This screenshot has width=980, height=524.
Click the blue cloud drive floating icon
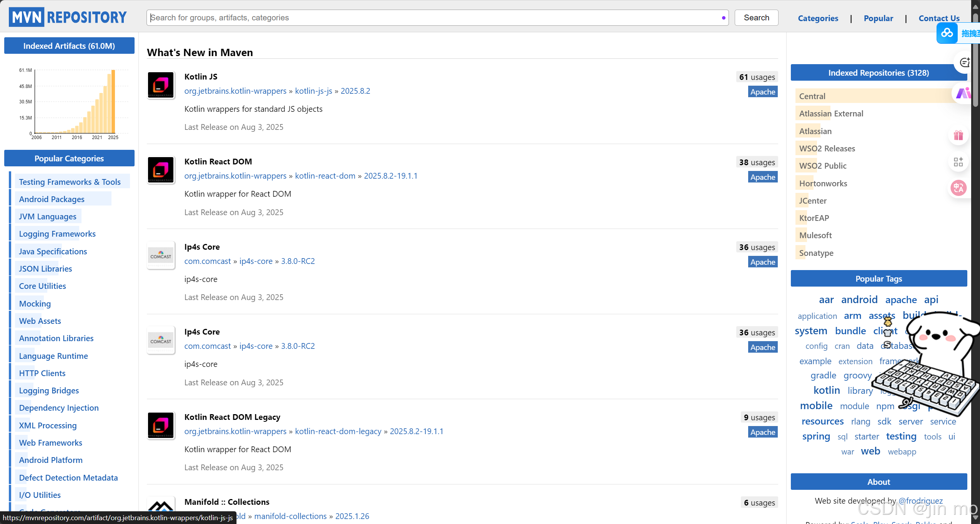[947, 33]
